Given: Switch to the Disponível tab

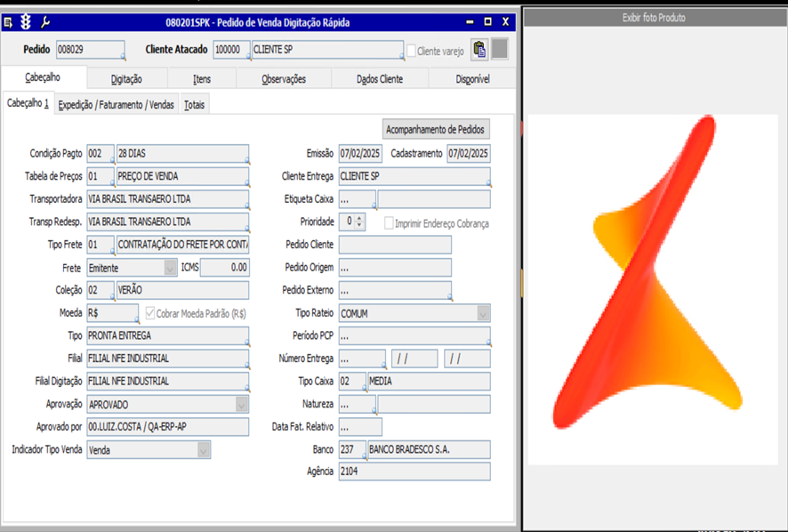Looking at the screenshot, I should [x=472, y=79].
